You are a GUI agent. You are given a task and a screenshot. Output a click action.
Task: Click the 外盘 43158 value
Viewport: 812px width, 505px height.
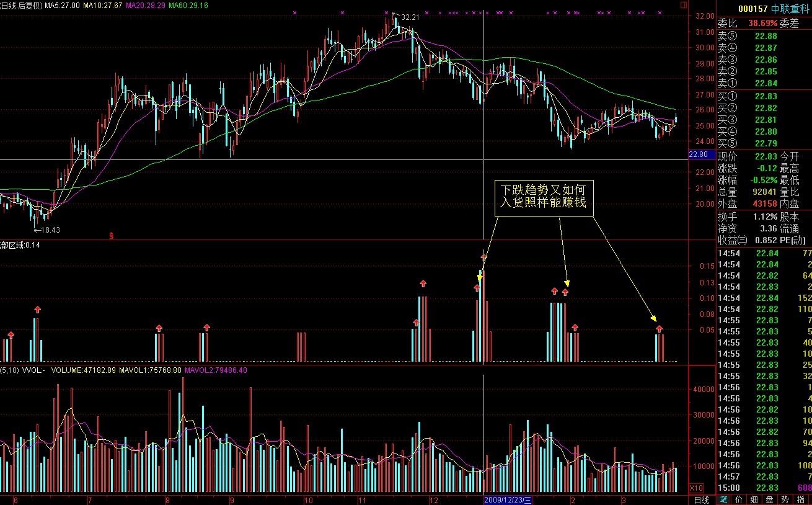[765, 203]
